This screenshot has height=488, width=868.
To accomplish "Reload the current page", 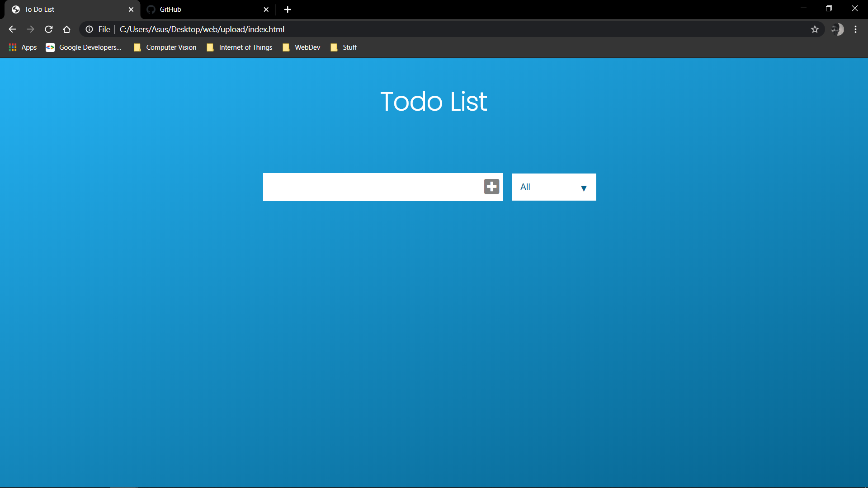I will click(x=49, y=29).
